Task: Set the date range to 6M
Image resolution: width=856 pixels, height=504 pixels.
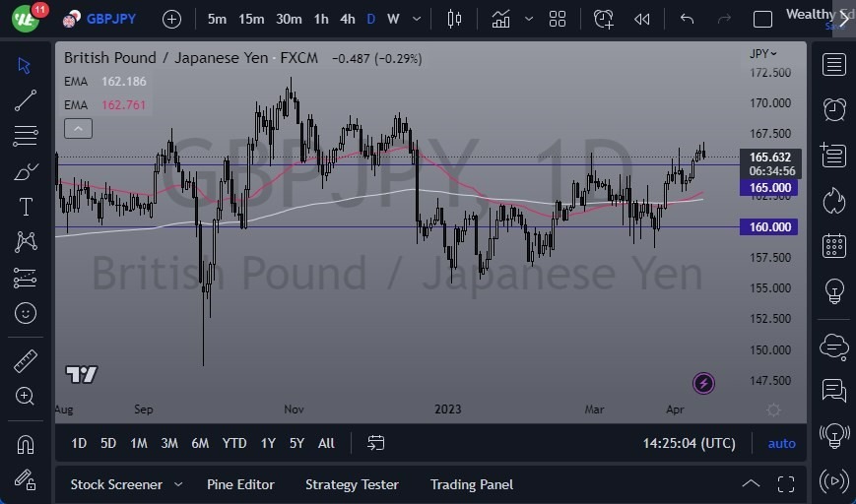Action: (200, 443)
